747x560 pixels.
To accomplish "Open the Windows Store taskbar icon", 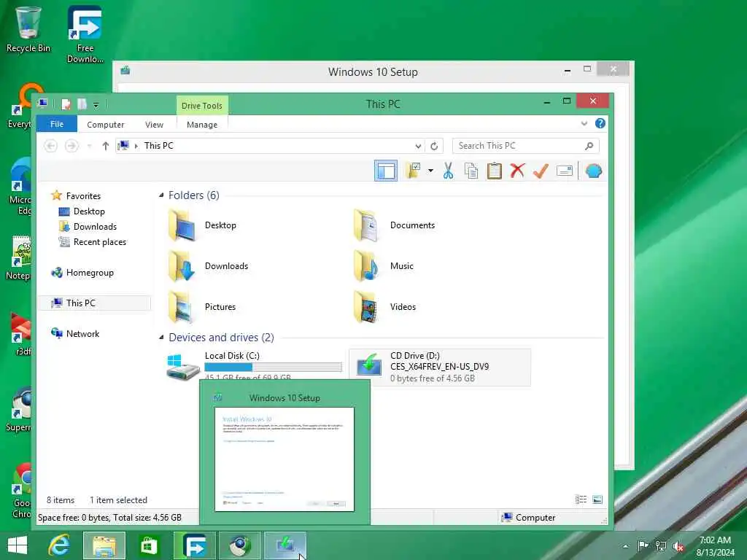I will click(x=149, y=545).
